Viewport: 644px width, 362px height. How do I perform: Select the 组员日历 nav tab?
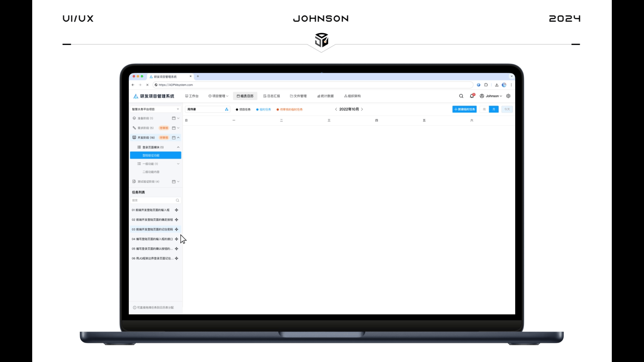pyautogui.click(x=245, y=96)
